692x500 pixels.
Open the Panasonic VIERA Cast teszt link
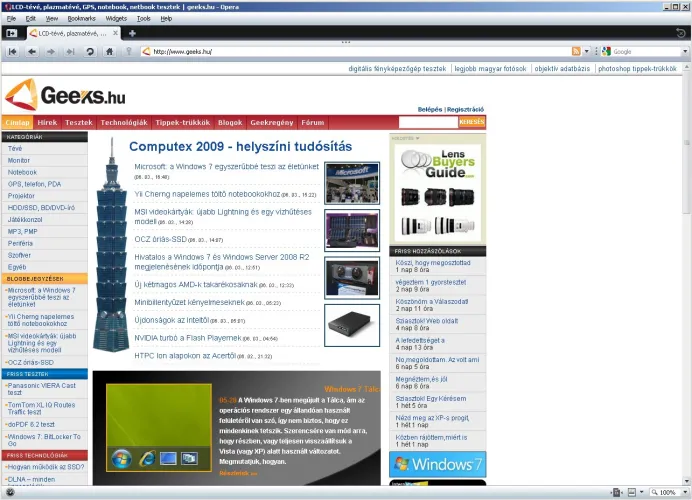[41, 389]
